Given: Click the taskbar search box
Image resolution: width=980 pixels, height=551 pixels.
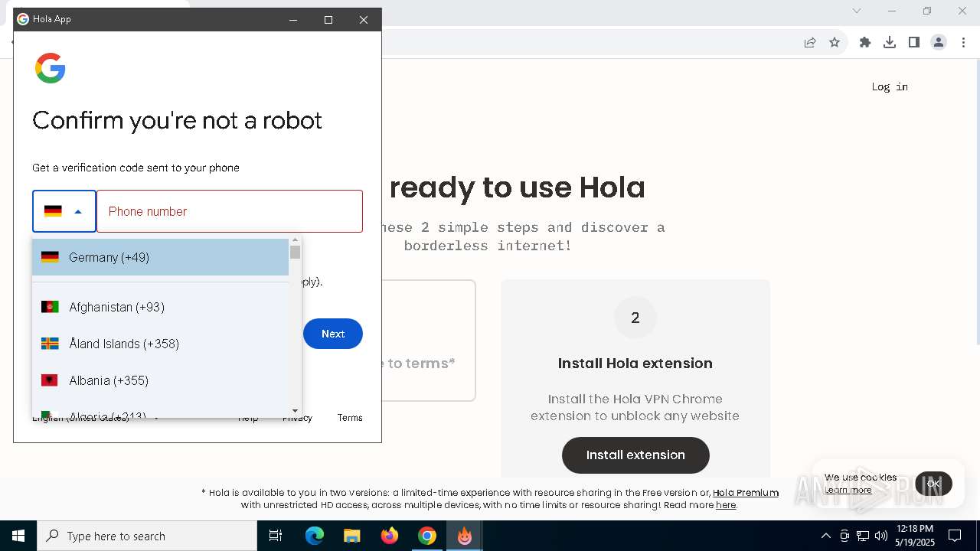Looking at the screenshot, I should [147, 536].
